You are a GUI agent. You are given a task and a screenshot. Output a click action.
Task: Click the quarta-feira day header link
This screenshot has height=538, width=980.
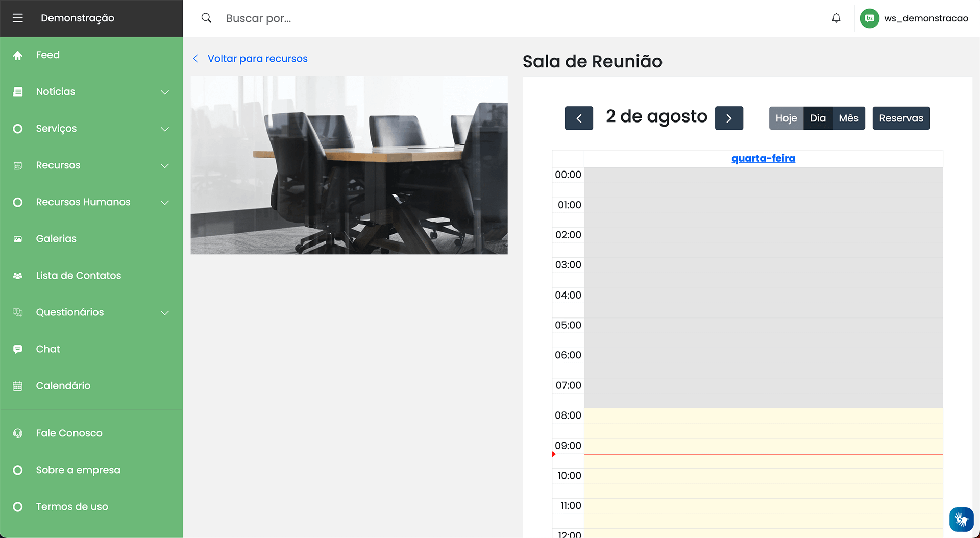[x=763, y=158]
